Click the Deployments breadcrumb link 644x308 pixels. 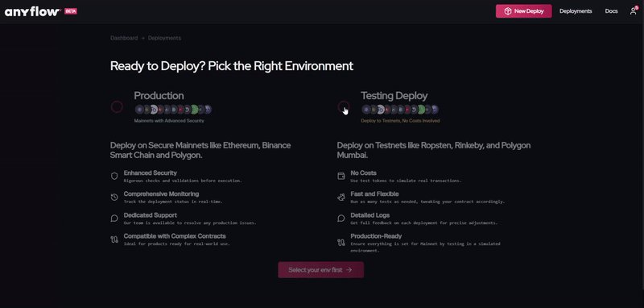164,38
